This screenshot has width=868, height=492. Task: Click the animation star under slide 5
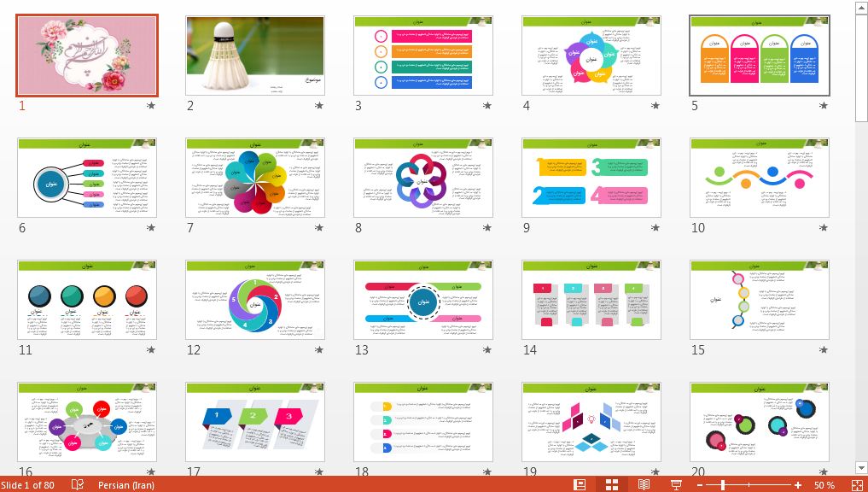(824, 106)
